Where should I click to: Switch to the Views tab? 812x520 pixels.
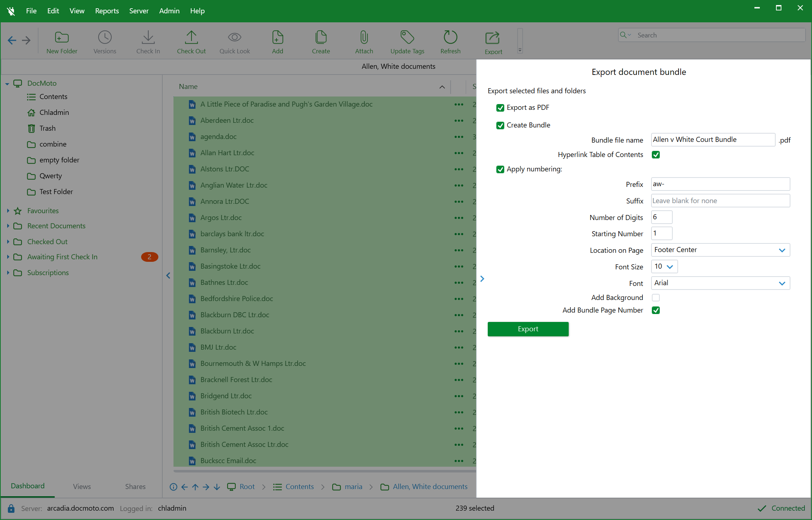click(x=82, y=487)
